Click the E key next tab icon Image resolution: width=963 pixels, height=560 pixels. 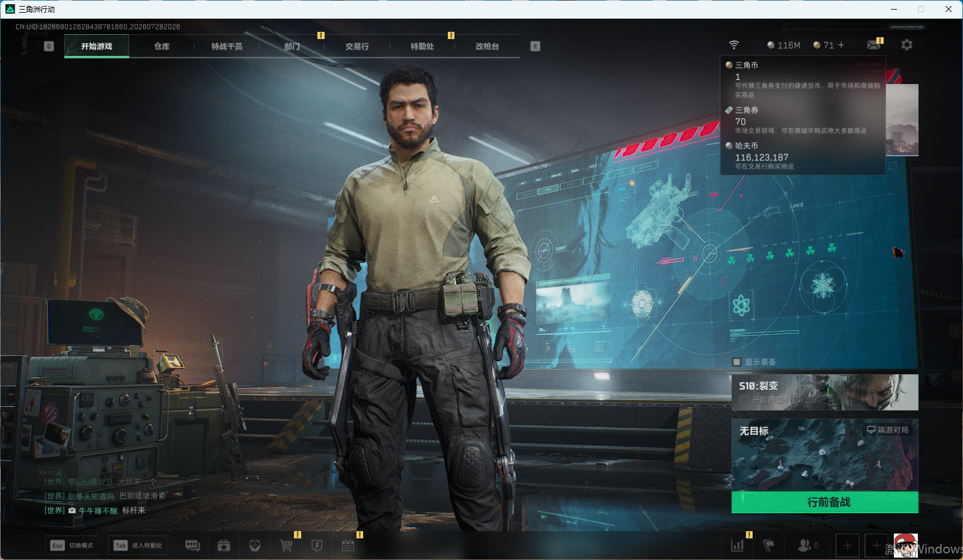[535, 46]
